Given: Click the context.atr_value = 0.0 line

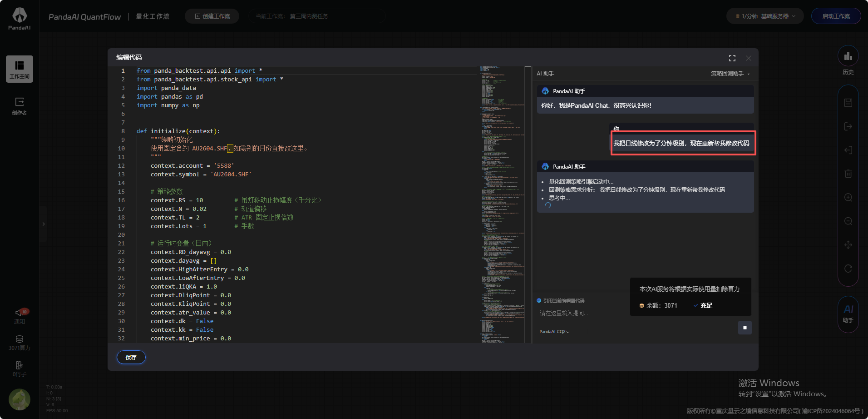Looking at the screenshot, I should click(191, 313).
